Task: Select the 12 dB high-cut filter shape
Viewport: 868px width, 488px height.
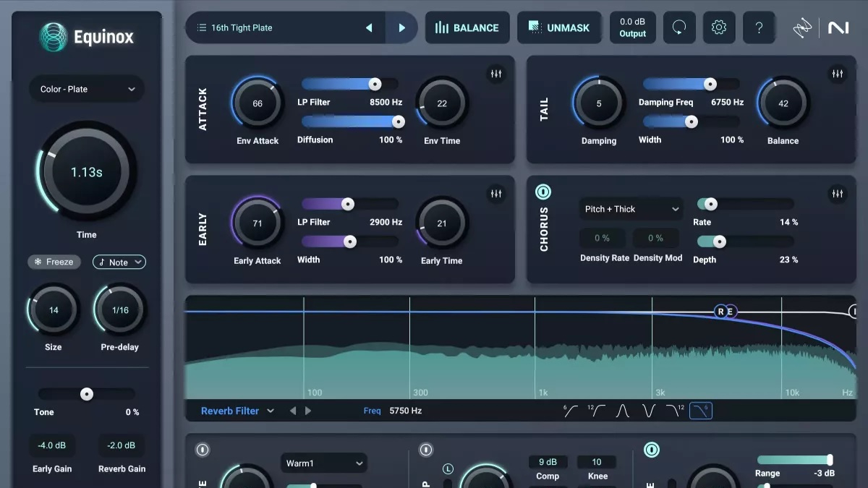Action: (x=675, y=411)
